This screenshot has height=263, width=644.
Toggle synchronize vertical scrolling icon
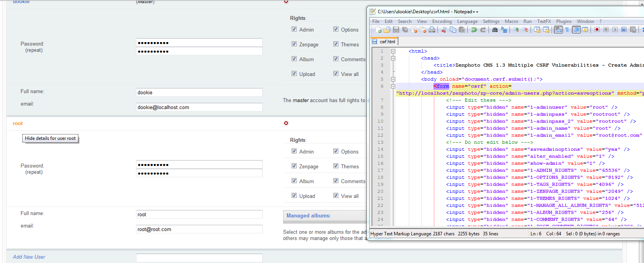pyautogui.click(x=537, y=30)
